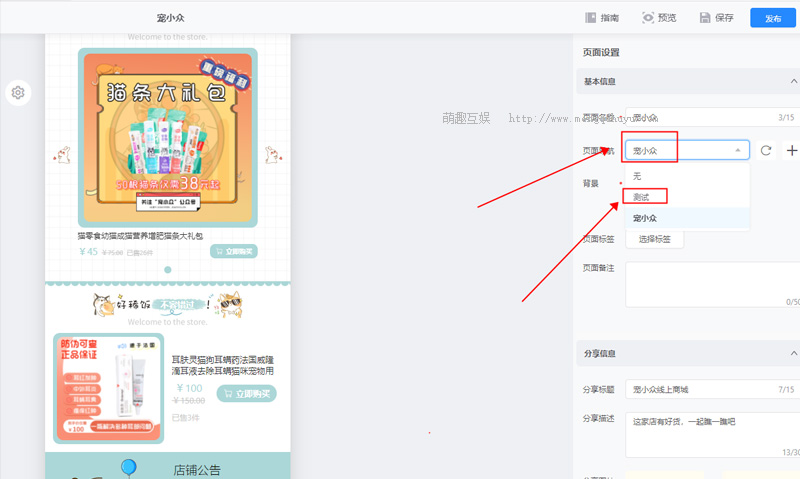Screen dimensions: 800x479
Task: Click the 预览 preview button
Action: click(x=659, y=18)
